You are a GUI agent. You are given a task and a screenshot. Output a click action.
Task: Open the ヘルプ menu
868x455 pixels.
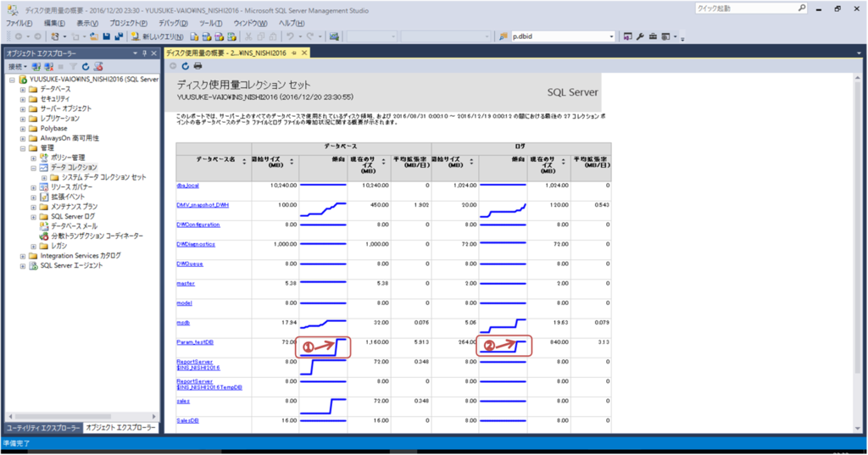click(292, 23)
